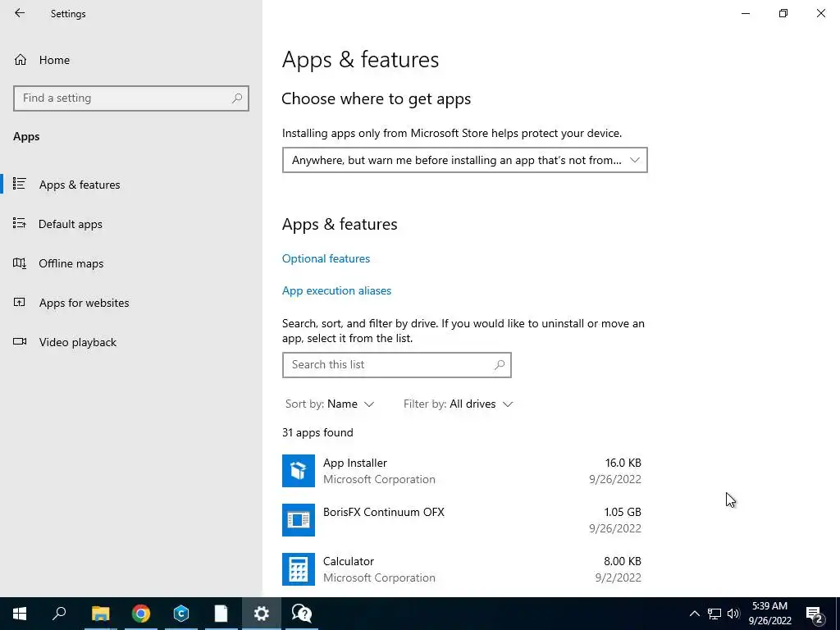Open Home in the Settings sidebar
Viewport: 840px width, 630px height.
click(x=54, y=60)
